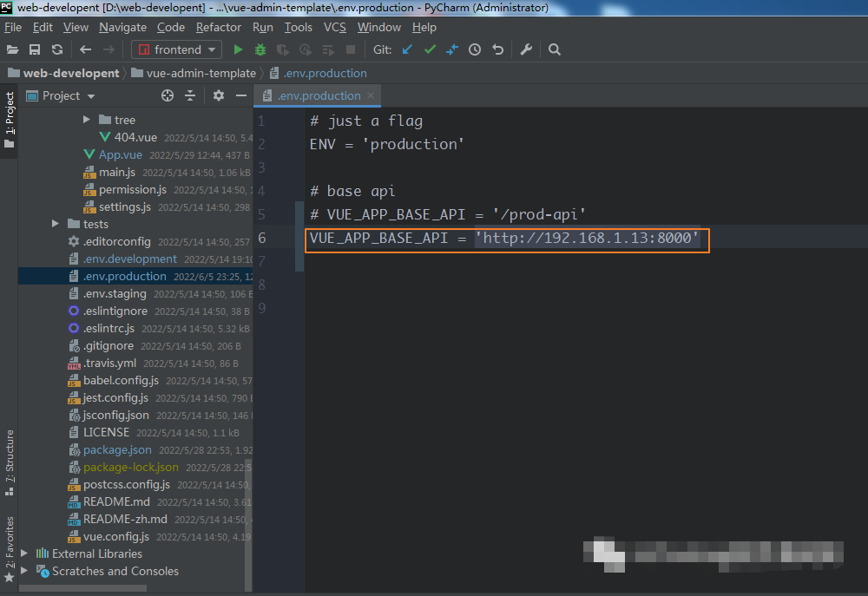Viewport: 868px width, 596px height.
Task: Run the frontend configuration with green play
Action: tap(238, 49)
